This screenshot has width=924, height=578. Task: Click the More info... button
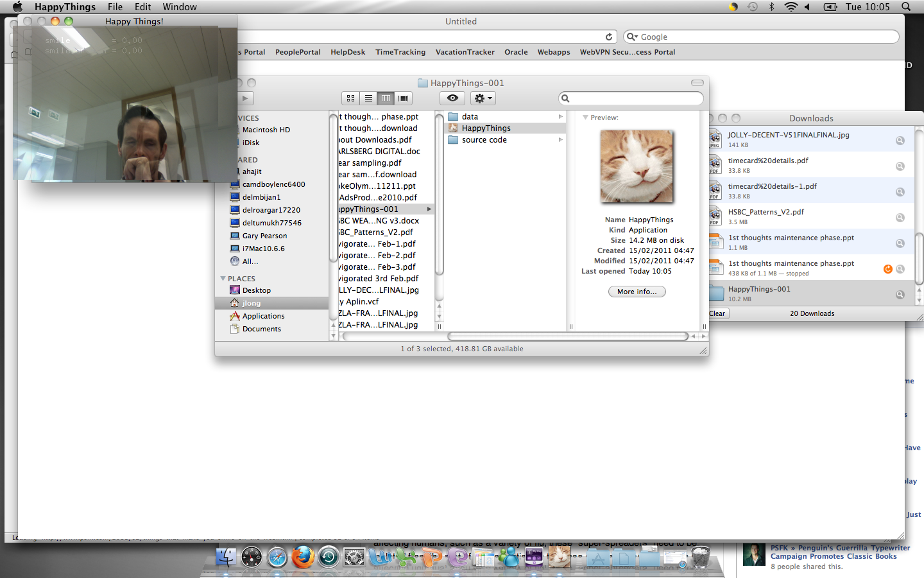[637, 292]
